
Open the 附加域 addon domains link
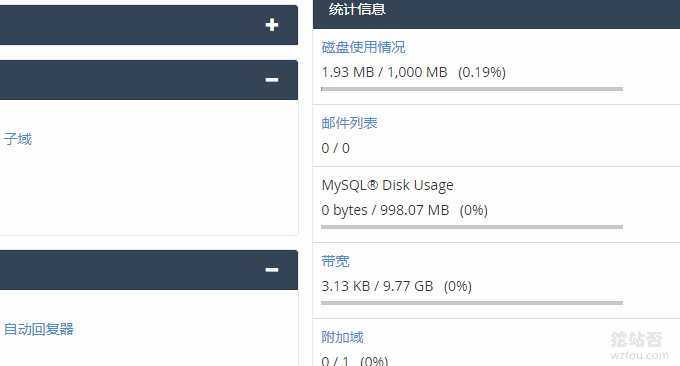click(x=342, y=337)
